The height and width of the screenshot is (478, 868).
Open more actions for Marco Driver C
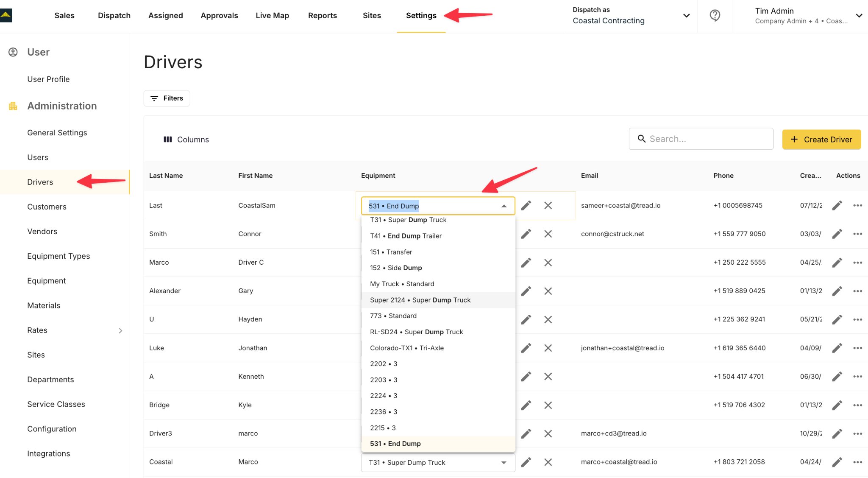coord(858,263)
